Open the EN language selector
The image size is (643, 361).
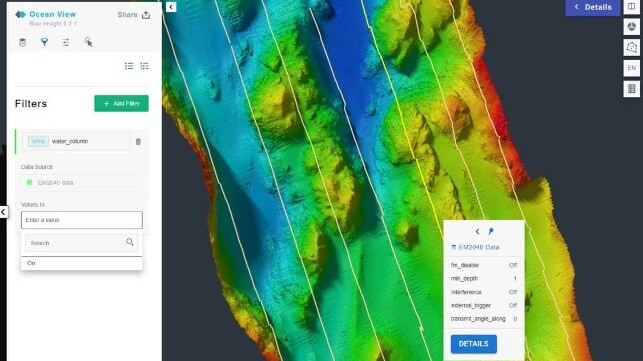(x=632, y=68)
